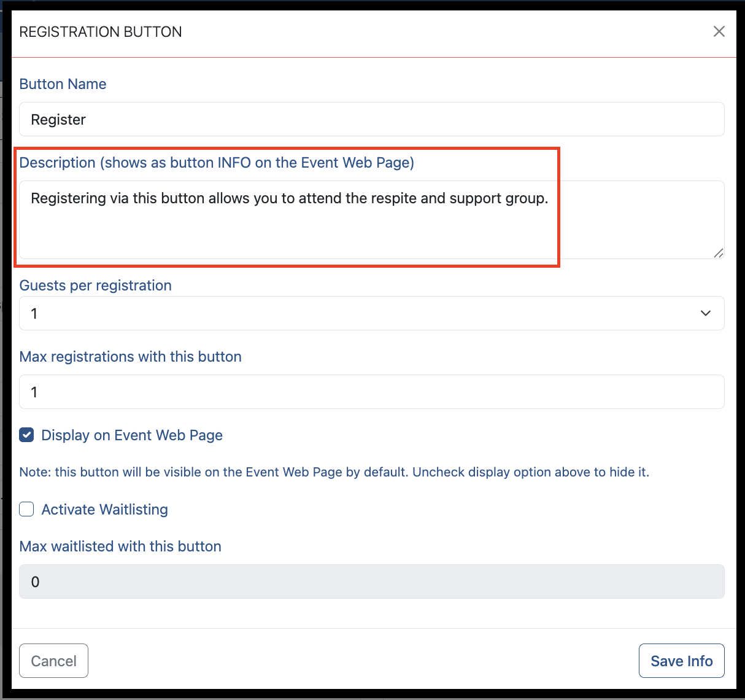Click the Max waitlisted with this button label

[x=120, y=546]
